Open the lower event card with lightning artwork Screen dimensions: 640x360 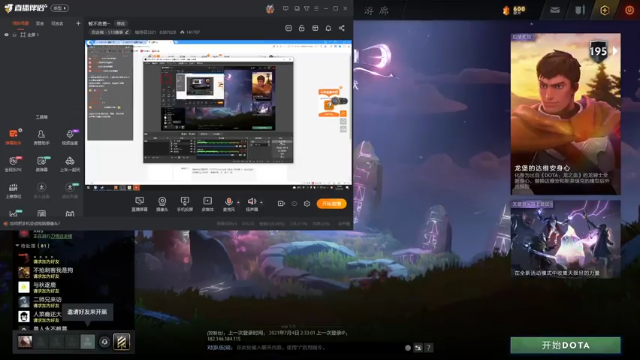click(x=566, y=239)
